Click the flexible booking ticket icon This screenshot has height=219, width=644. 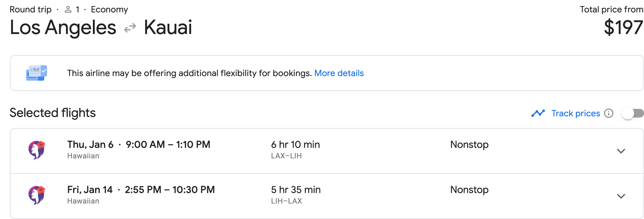click(x=37, y=73)
